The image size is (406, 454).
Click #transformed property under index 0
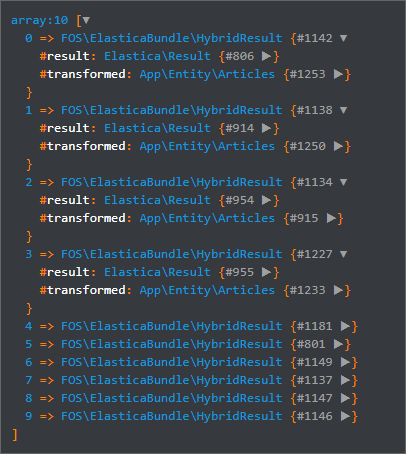(83, 74)
